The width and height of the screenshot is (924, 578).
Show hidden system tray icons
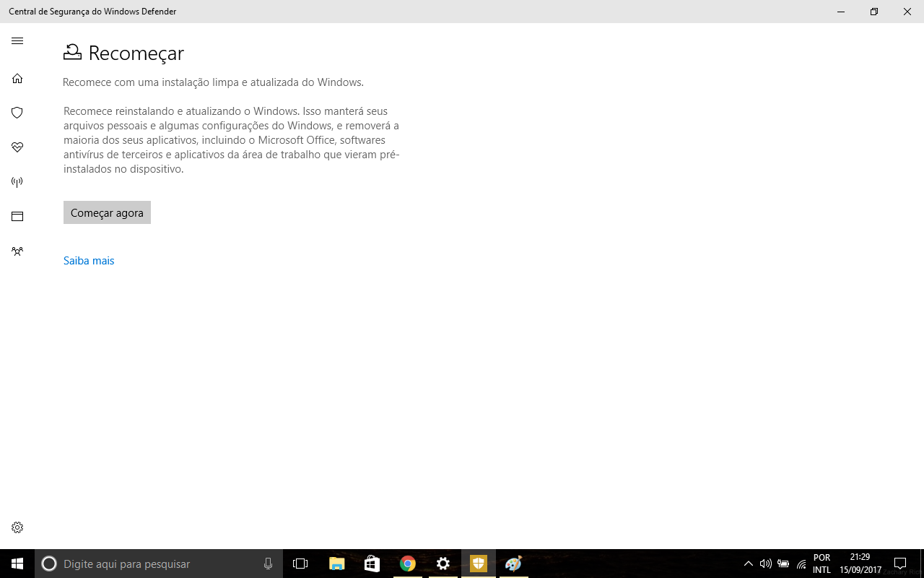(x=749, y=564)
